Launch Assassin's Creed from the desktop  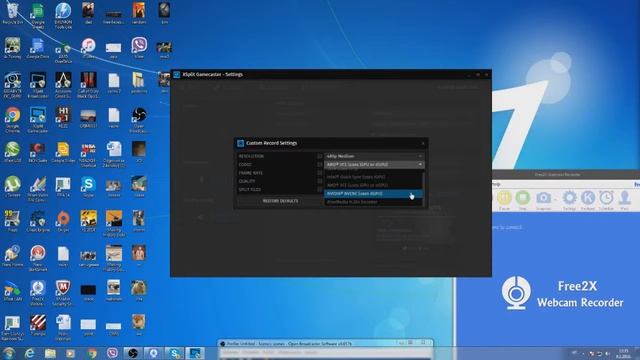[63, 84]
